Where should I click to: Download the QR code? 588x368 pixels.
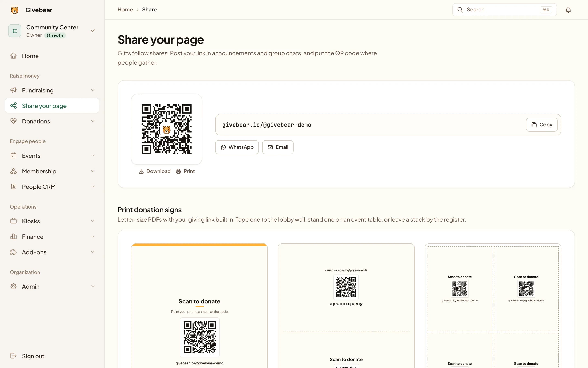click(155, 171)
